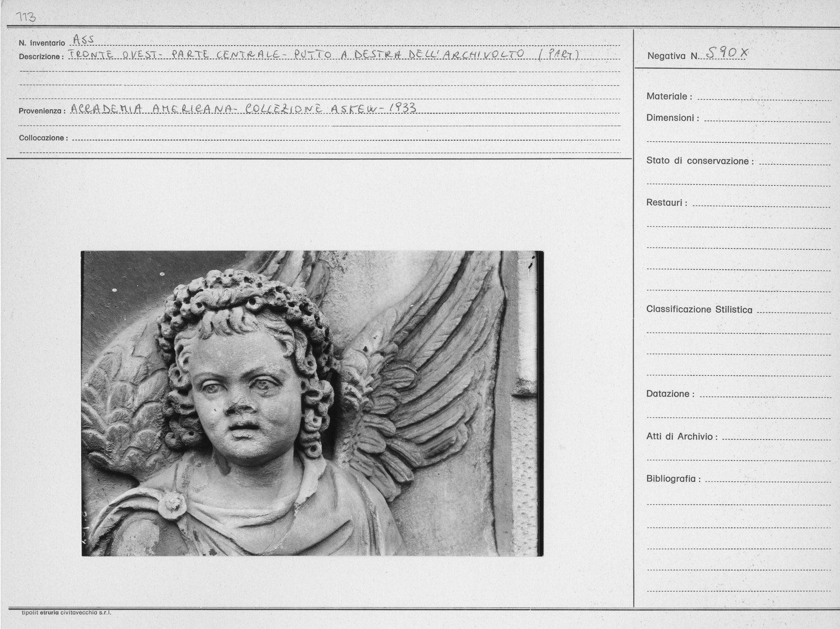Click the Datazione field line
Viewport: 840px width, 629px height.
point(765,394)
